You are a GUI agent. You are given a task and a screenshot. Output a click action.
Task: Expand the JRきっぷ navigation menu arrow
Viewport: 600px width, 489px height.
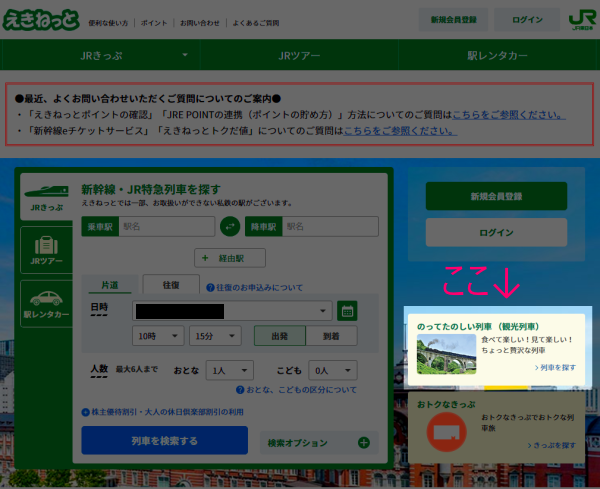(185, 55)
